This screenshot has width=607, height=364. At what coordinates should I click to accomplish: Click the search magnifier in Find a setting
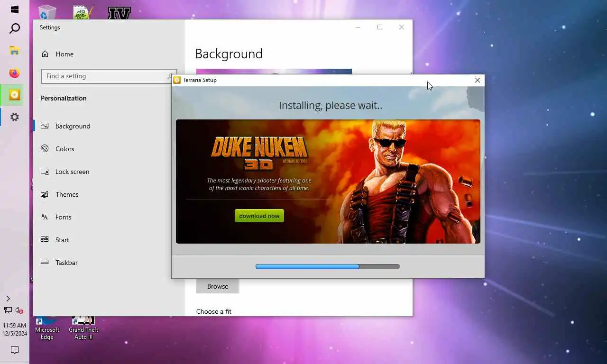coord(170,76)
